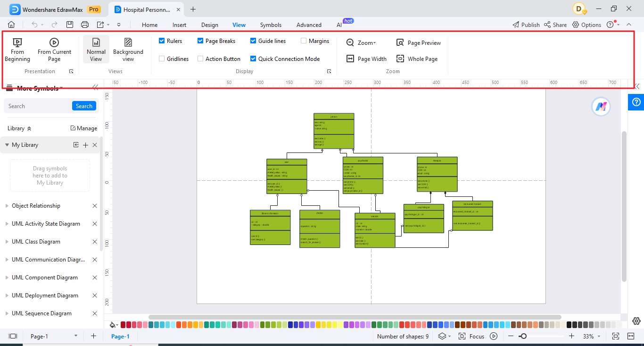Click the fit-width icon at bottom right corner
Viewport: 644px width, 346px height.
pos(631,336)
